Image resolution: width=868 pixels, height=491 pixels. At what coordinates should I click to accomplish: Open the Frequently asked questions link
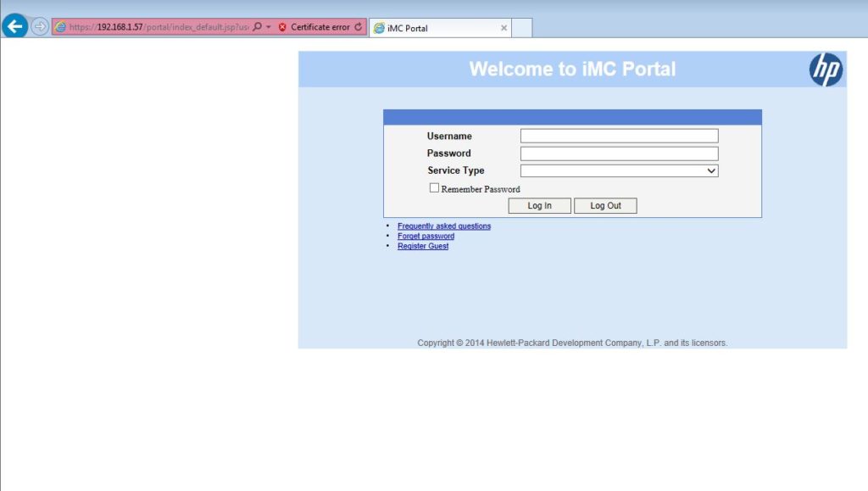click(x=443, y=226)
